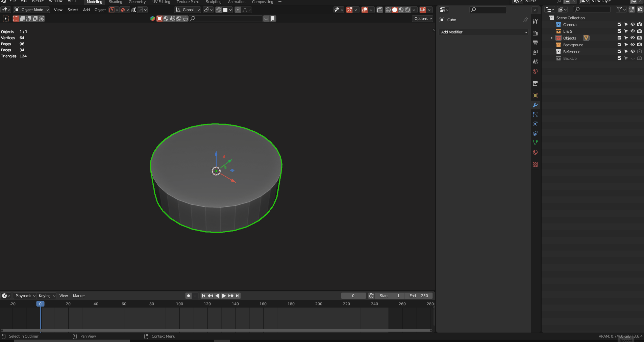Toggle viewport Overlays display
The height and width of the screenshot is (342, 644).
[x=365, y=10]
